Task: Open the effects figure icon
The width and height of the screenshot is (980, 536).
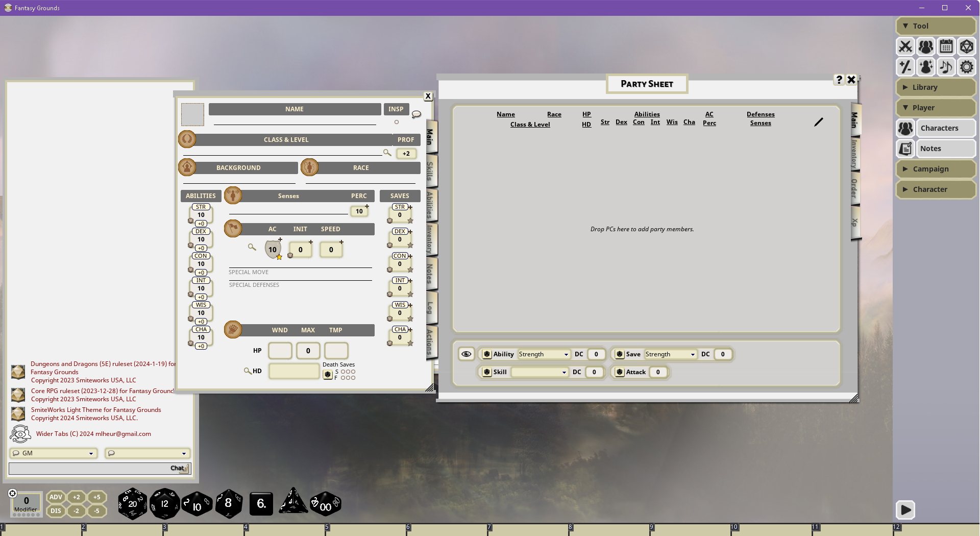Action: click(x=926, y=67)
